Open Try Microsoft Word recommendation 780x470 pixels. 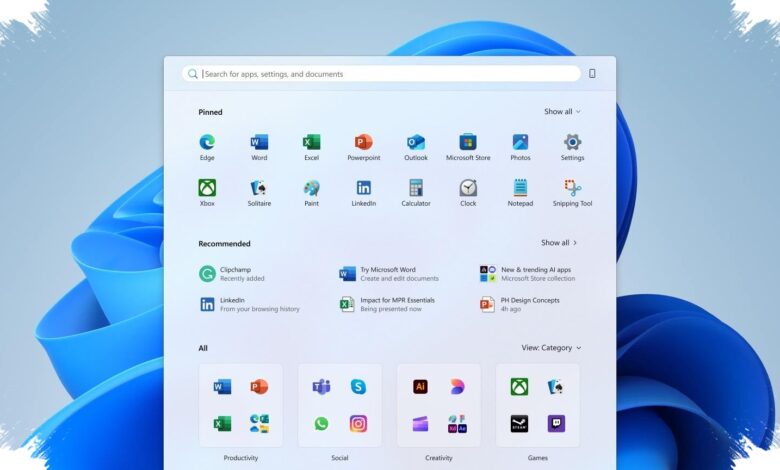(x=389, y=274)
